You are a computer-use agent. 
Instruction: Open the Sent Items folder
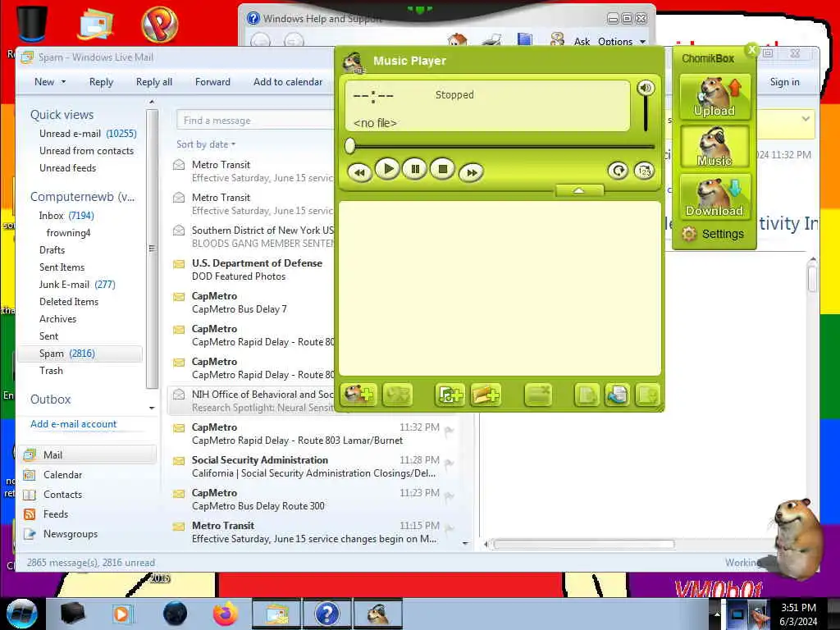click(x=62, y=267)
